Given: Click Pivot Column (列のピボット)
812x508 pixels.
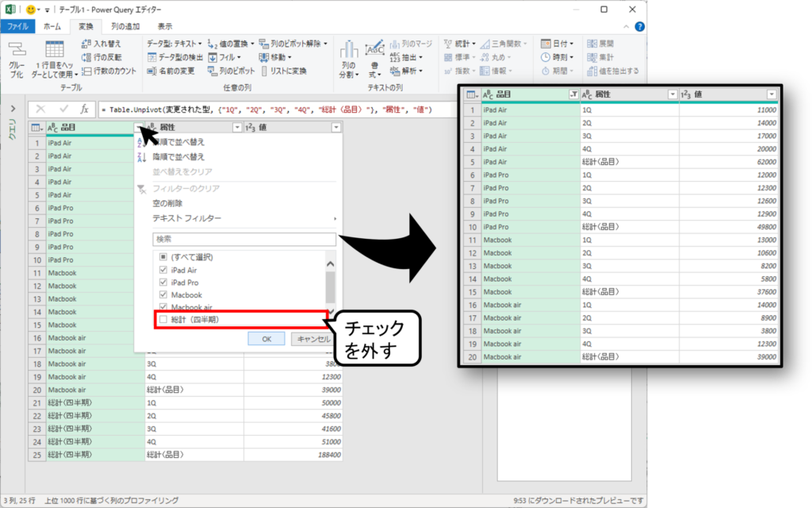Looking at the screenshot, I should click(x=232, y=71).
